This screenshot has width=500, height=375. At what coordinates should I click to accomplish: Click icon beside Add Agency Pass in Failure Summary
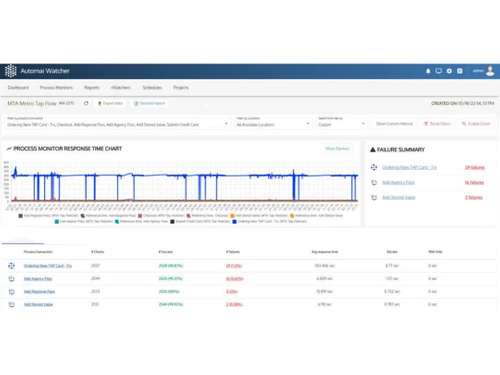point(374,182)
